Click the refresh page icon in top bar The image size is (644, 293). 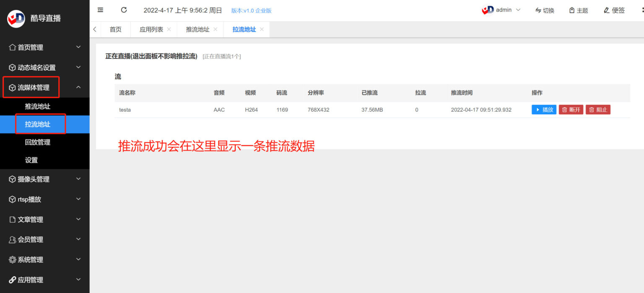124,10
